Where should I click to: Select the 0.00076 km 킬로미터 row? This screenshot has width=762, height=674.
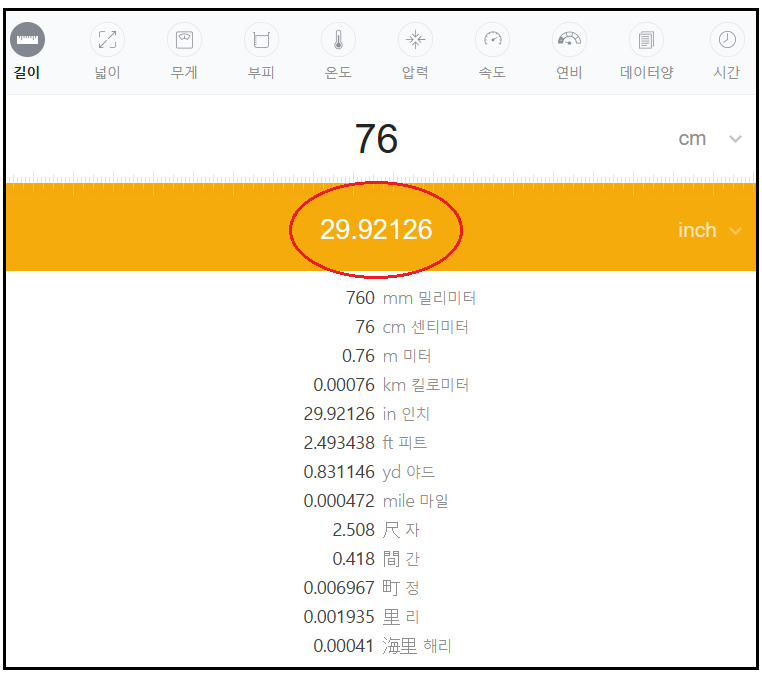pos(391,385)
